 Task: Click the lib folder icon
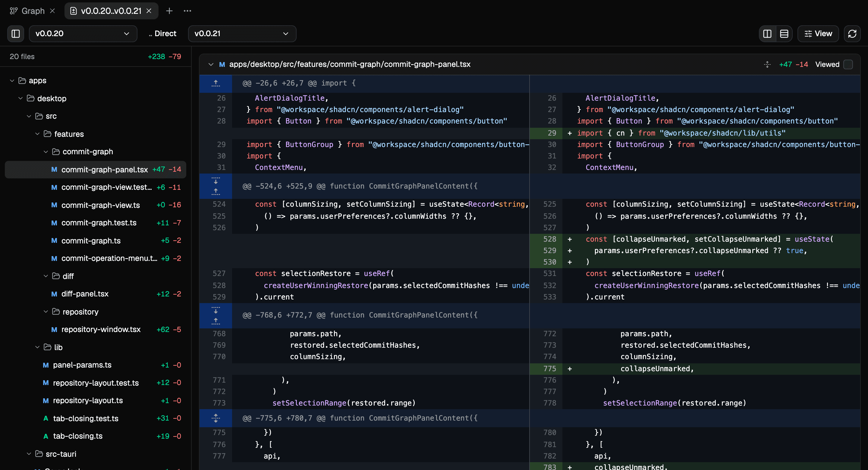click(48, 347)
